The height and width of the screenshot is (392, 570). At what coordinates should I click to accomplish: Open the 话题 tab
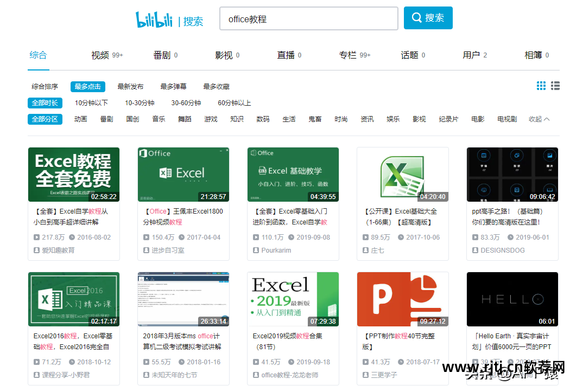tap(413, 55)
